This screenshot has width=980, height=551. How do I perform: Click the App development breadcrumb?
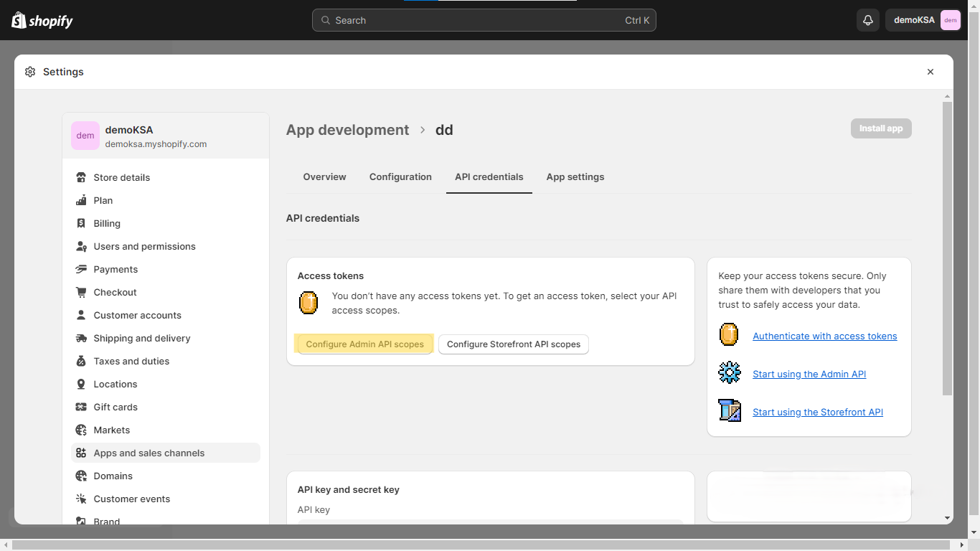347,130
